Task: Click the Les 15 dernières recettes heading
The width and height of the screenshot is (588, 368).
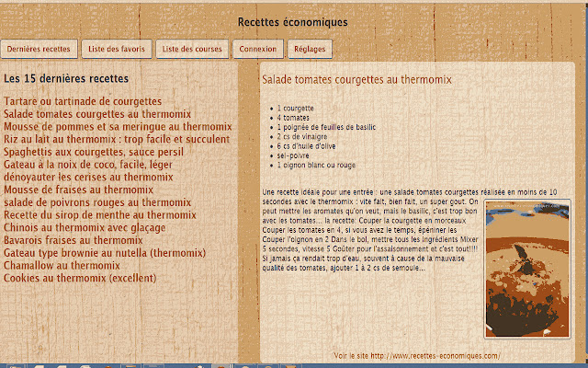Action: pyautogui.click(x=66, y=78)
